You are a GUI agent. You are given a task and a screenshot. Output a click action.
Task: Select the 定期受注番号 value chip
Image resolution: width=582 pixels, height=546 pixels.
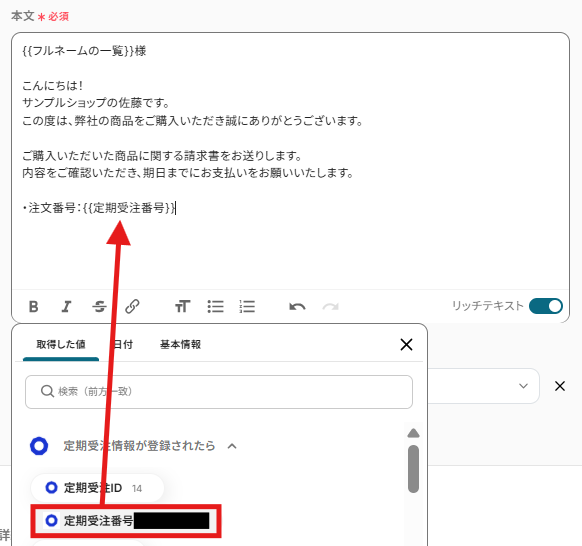tap(126, 521)
